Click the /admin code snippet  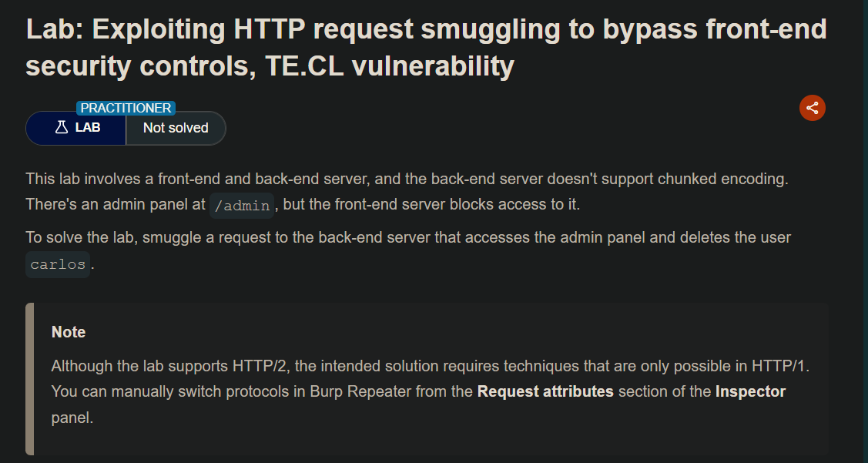point(241,206)
